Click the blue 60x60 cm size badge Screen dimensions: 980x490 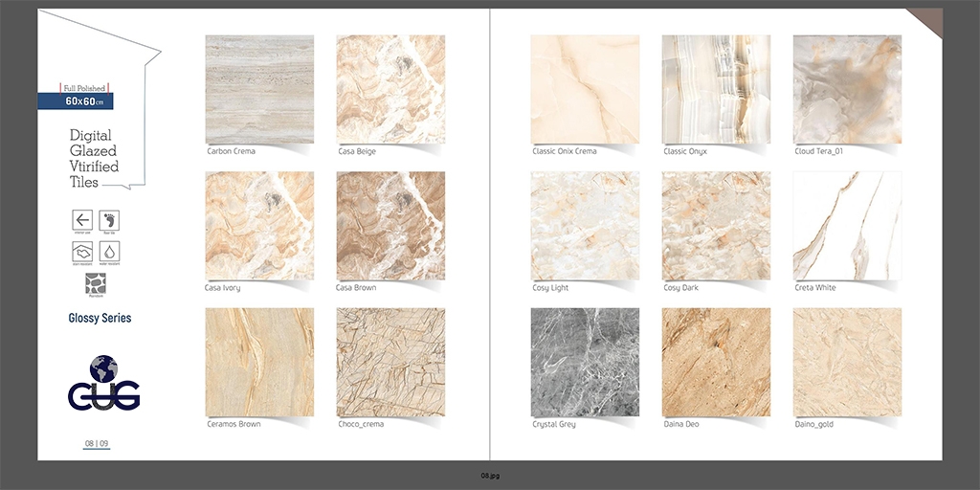76,101
